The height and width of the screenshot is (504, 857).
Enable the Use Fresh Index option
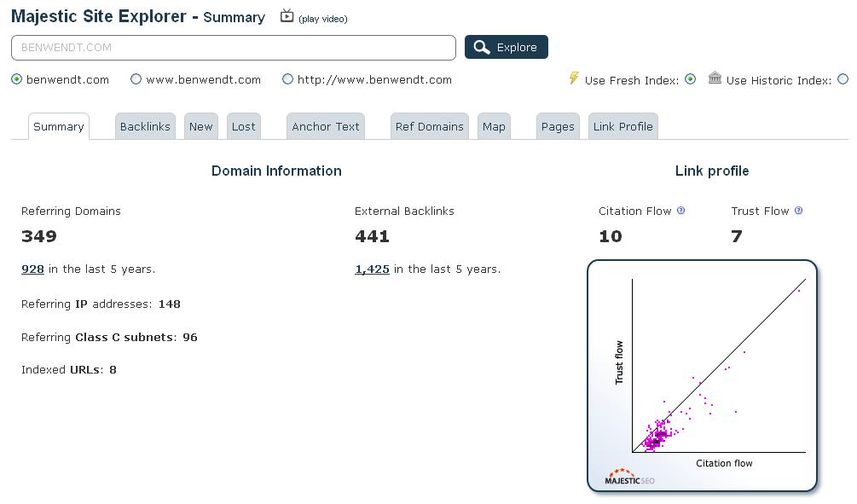tap(690, 79)
